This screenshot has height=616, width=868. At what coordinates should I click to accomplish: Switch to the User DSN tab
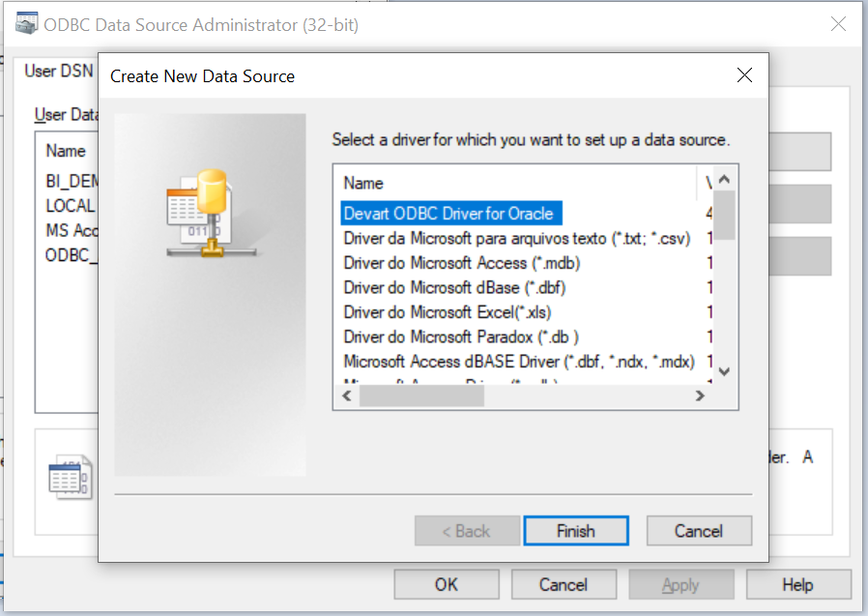tap(59, 71)
